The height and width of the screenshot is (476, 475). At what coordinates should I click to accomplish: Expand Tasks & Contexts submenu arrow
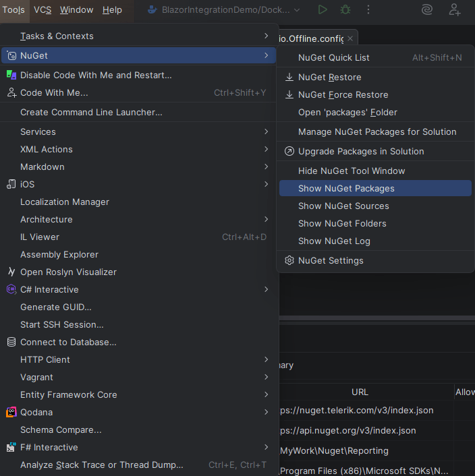coord(266,36)
